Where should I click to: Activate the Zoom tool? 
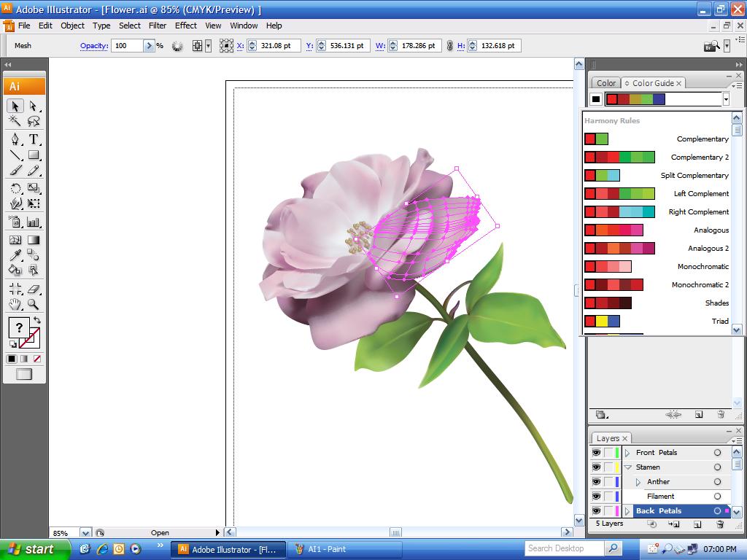(34, 304)
